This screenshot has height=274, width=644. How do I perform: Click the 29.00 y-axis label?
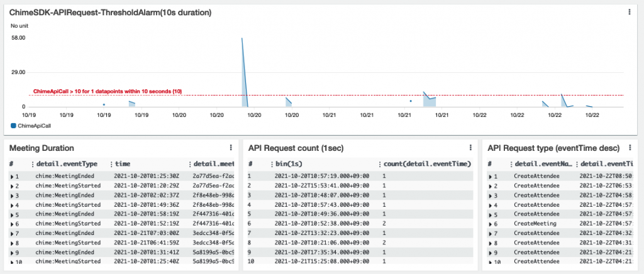18,72
